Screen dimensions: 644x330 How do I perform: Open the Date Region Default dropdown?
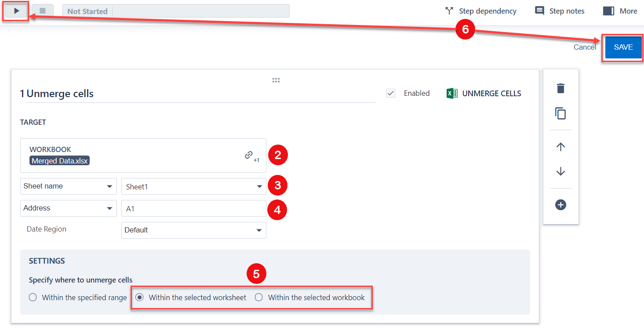(193, 230)
